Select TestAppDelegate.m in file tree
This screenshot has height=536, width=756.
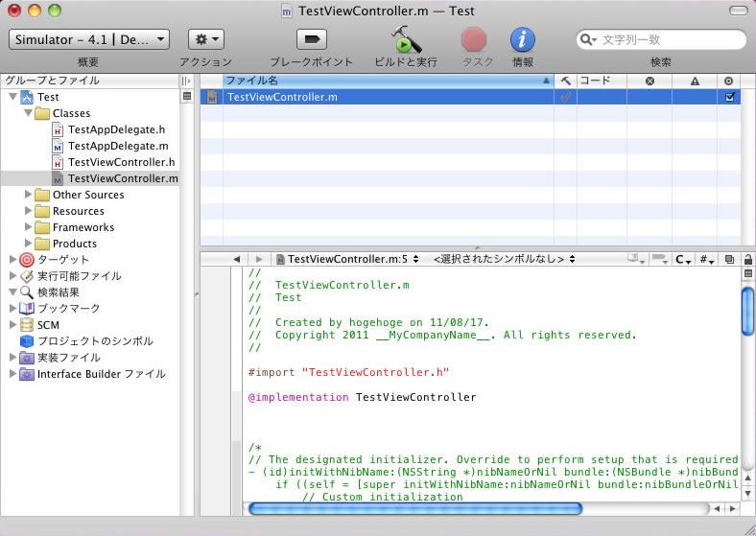(x=118, y=146)
